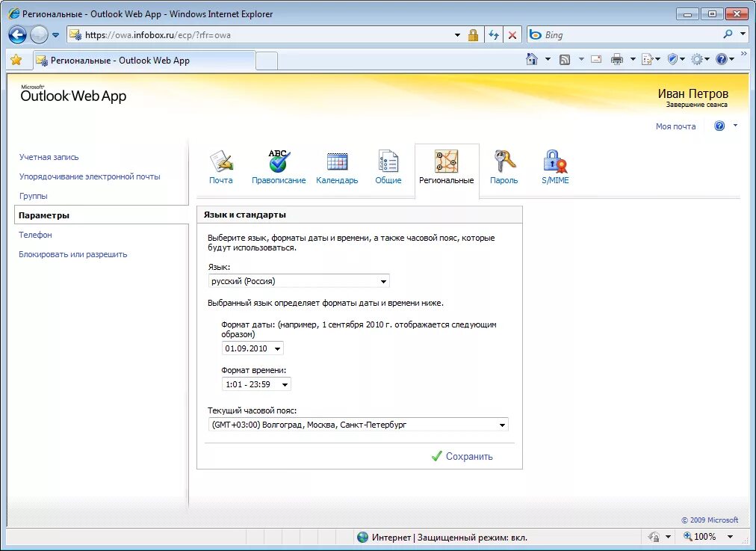The height and width of the screenshot is (551, 756).
Task: Open Блокировать или разрешить in sidebar
Action: tap(72, 254)
